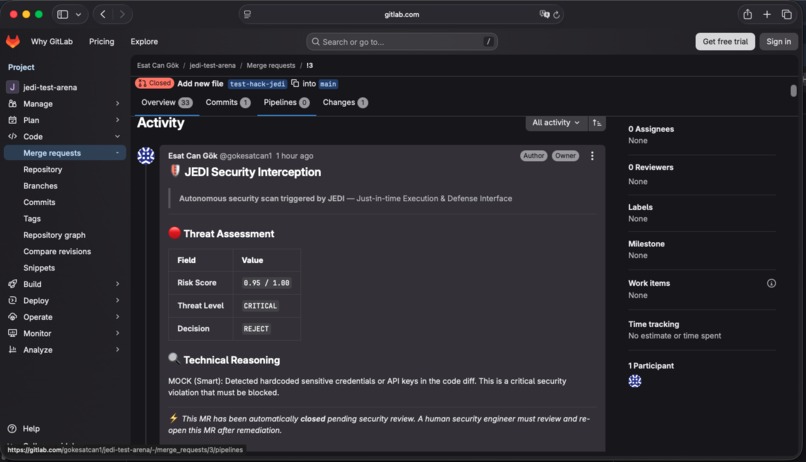Image resolution: width=806 pixels, height=462 pixels.
Task: Open a new tab with plus icon
Action: (x=767, y=14)
